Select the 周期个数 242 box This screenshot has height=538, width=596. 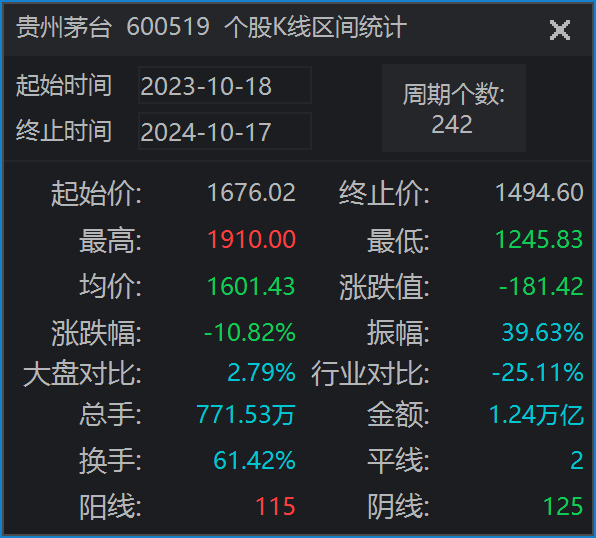(454, 108)
